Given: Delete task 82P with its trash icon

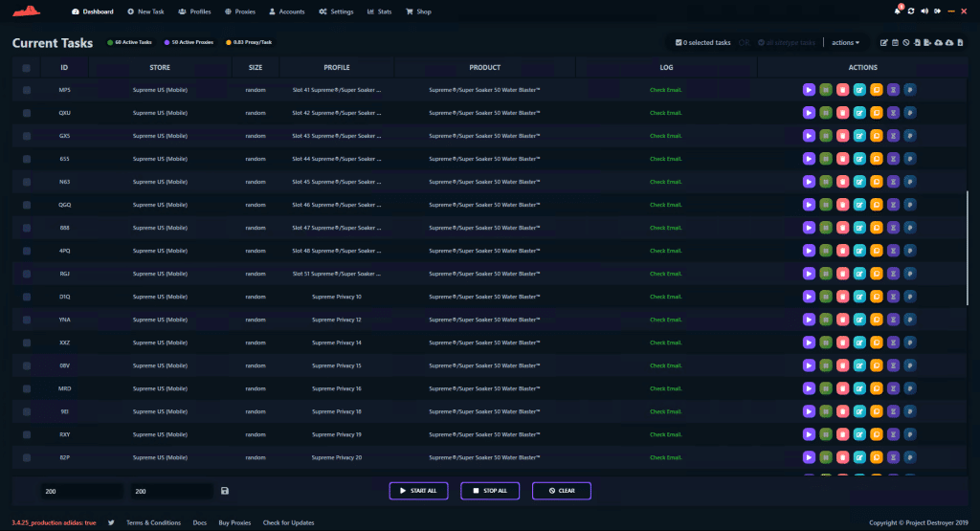Looking at the screenshot, I should point(842,457).
